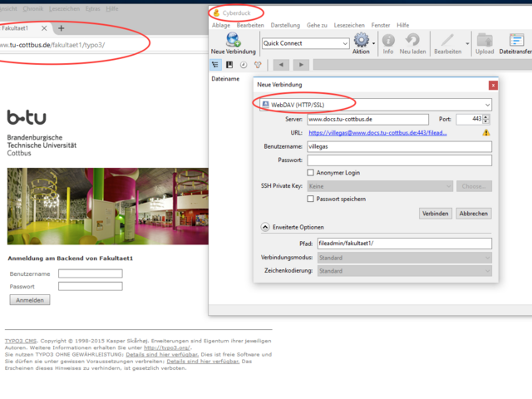Screen dimensions: 532x399
Task: Open the Lesezeichen menu in Cyberduck
Action: click(349, 25)
